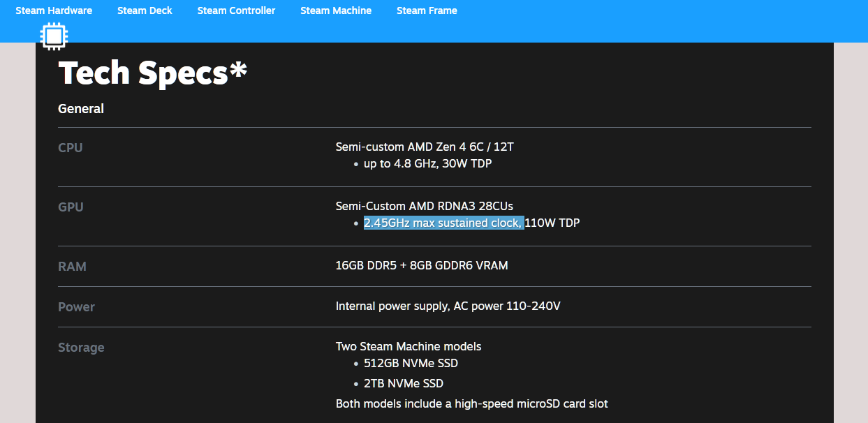Click the processor chip icon

(x=54, y=36)
